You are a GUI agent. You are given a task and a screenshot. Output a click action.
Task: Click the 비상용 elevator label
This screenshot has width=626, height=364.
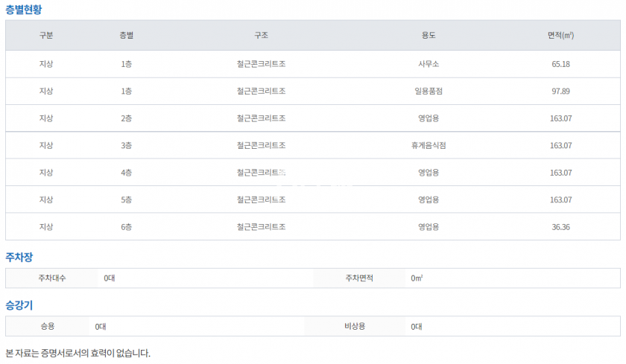coord(355,326)
